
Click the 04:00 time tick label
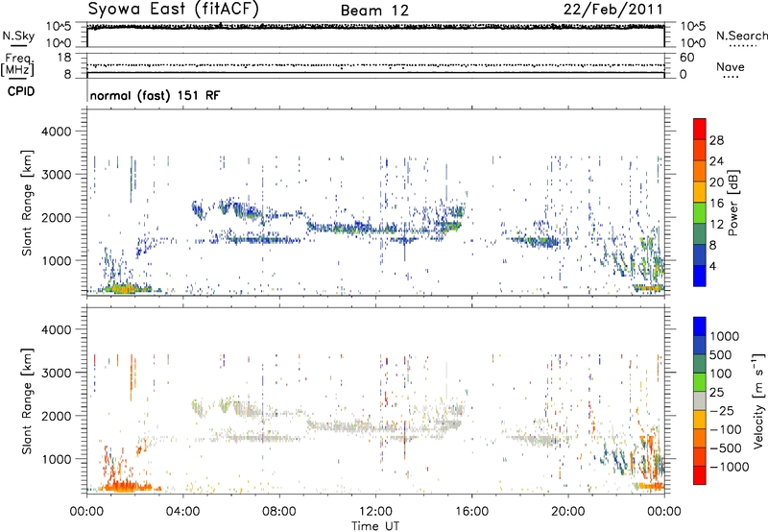[x=183, y=512]
